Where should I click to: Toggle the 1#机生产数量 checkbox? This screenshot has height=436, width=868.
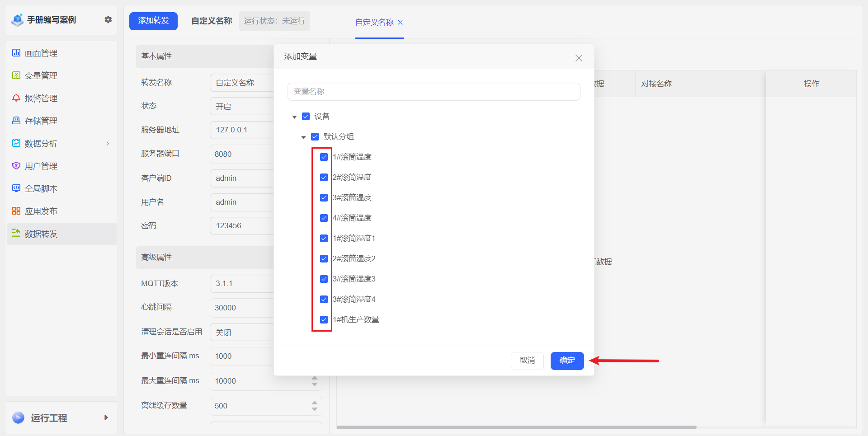pyautogui.click(x=324, y=320)
